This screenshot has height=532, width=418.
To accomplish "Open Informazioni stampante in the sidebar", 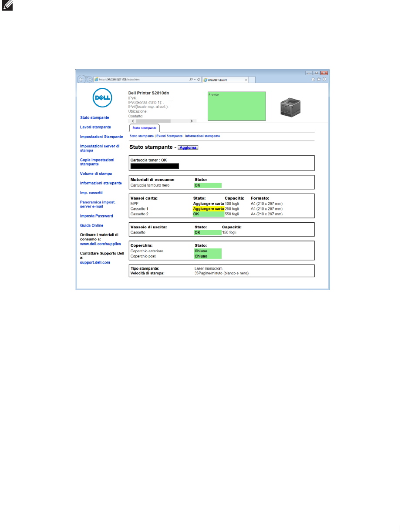I will coord(101,183).
